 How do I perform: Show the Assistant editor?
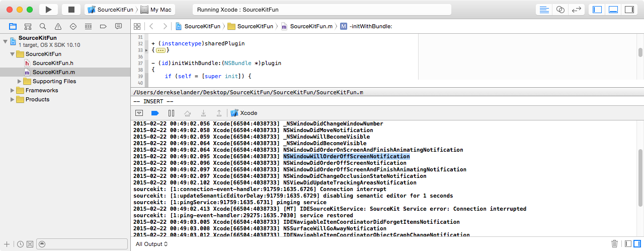[560, 10]
